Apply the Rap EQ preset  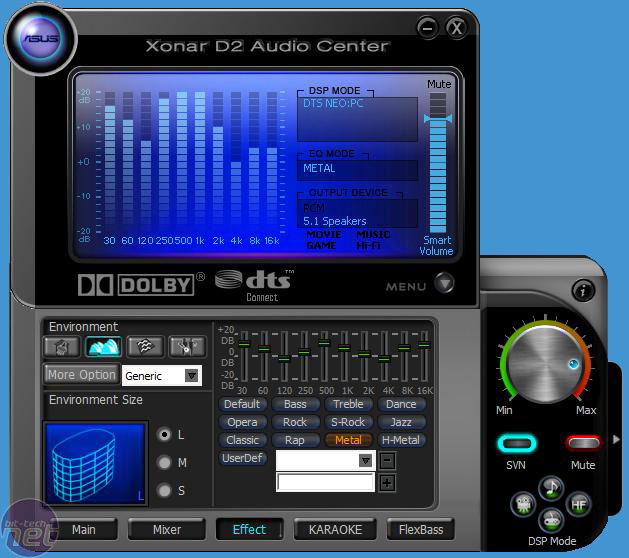tap(295, 440)
